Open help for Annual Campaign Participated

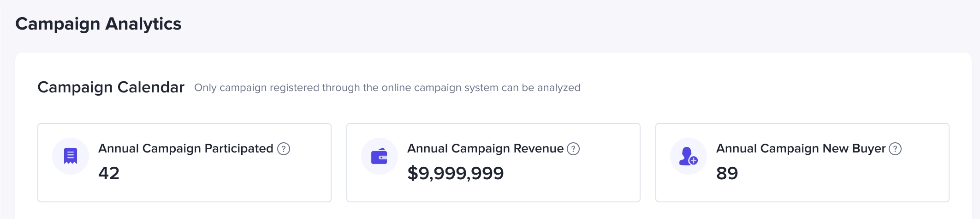point(284,149)
